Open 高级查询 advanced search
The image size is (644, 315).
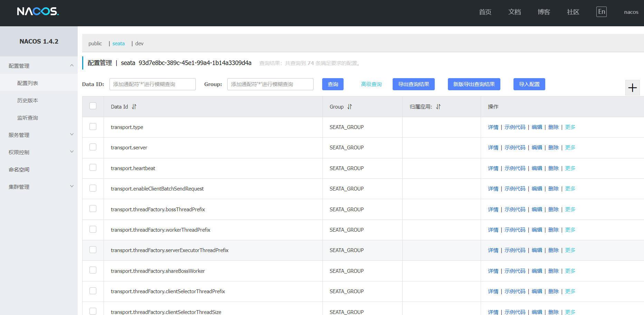(371, 84)
